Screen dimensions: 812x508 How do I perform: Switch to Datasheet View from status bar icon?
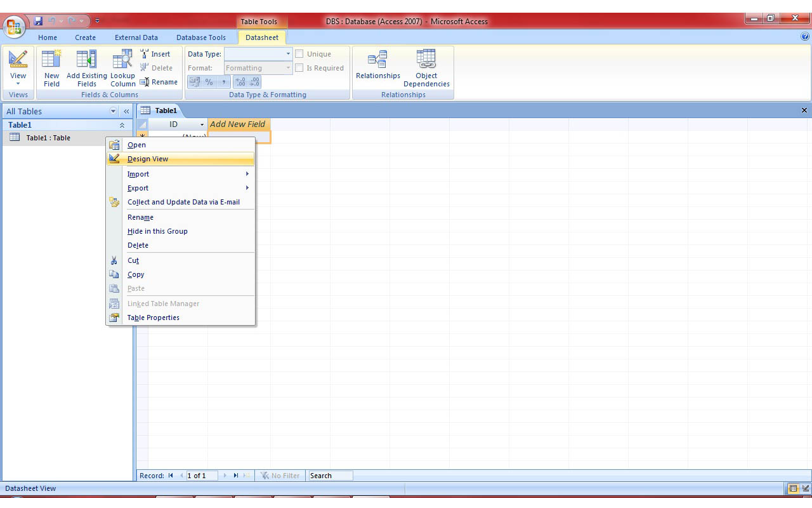[793, 488]
